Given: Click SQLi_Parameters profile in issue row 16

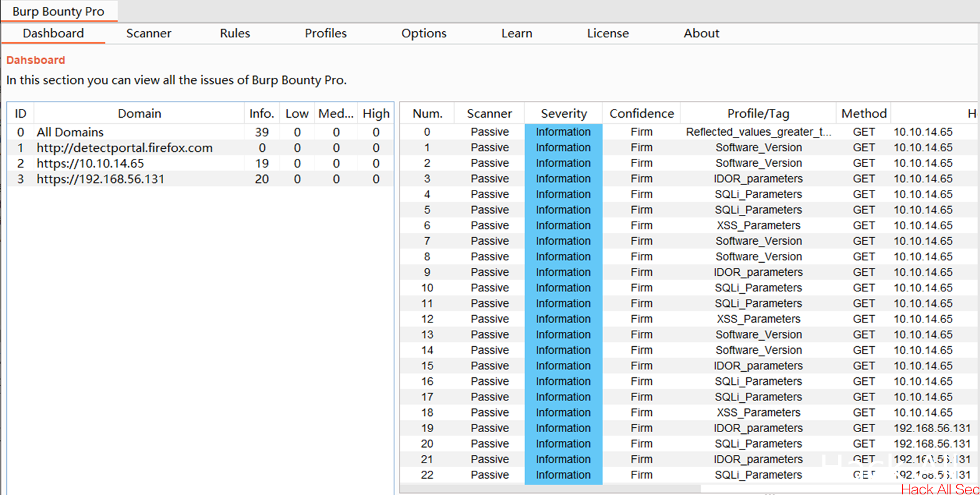Looking at the screenshot, I should (758, 381).
